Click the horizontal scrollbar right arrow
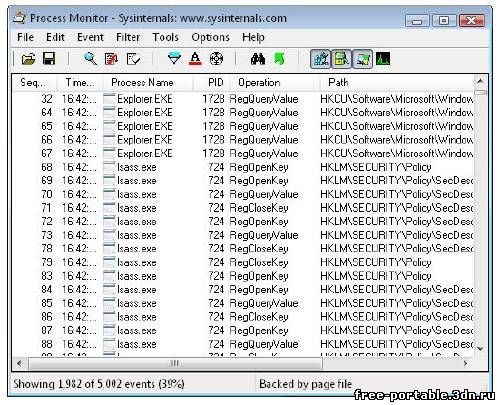 click(466, 363)
